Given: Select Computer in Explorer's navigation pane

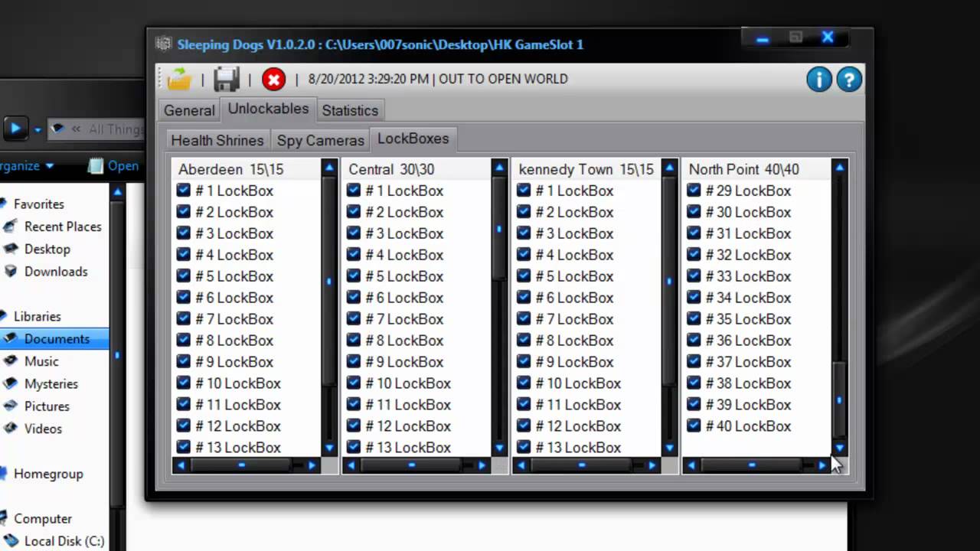Looking at the screenshot, I should point(42,519).
